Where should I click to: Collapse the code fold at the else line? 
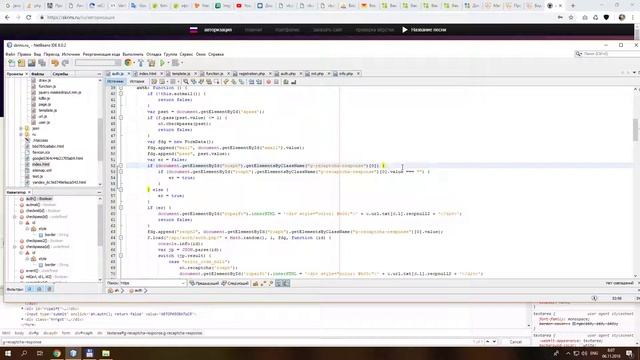(x=121, y=190)
